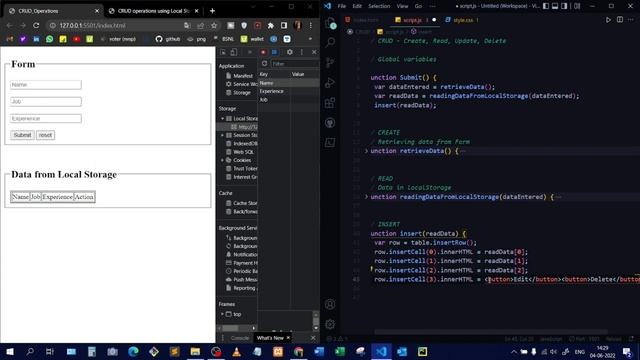Open the View menu in VS Code

[402, 6]
